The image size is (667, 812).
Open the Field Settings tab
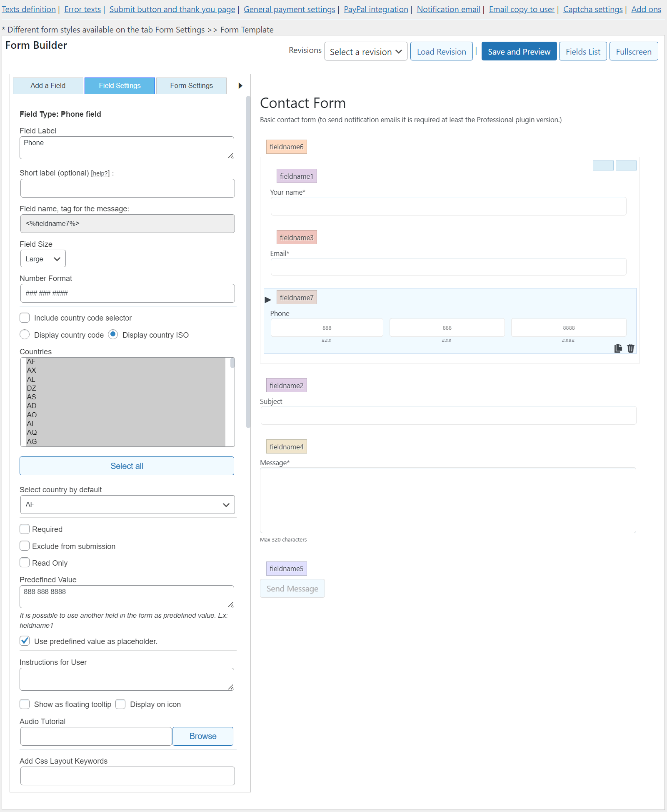pyautogui.click(x=120, y=85)
